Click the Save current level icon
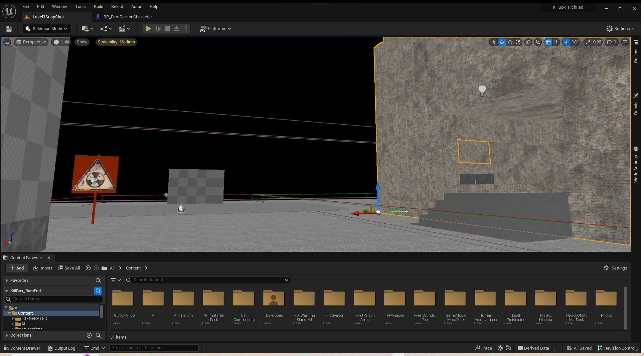 [9, 29]
